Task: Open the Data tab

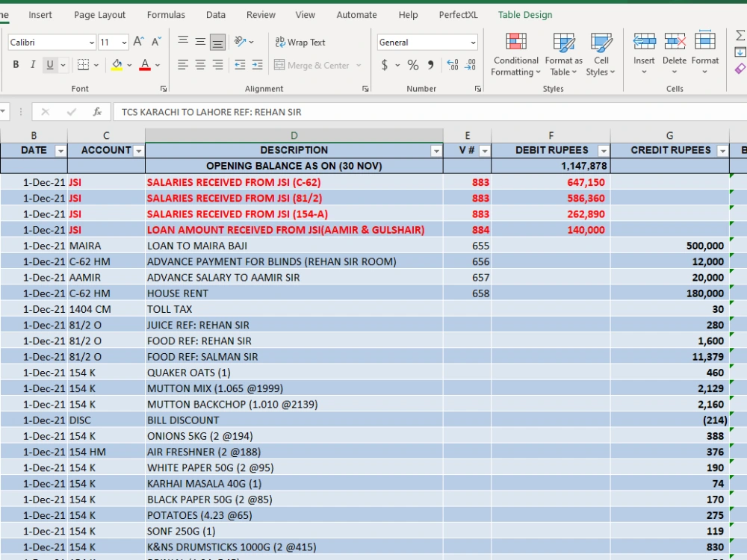Action: (216, 15)
